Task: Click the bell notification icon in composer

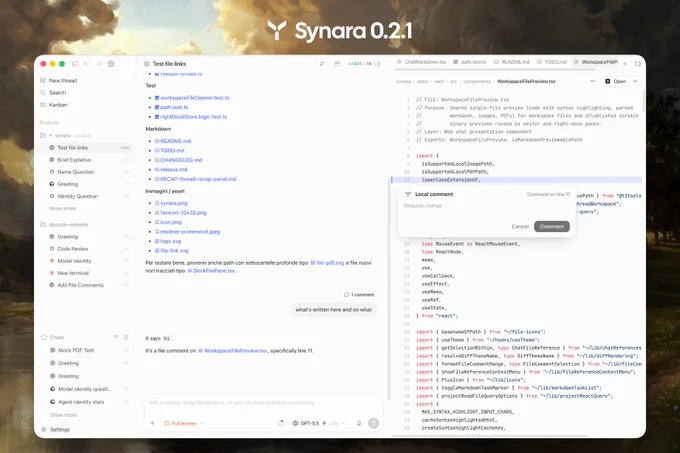Action: (x=359, y=424)
